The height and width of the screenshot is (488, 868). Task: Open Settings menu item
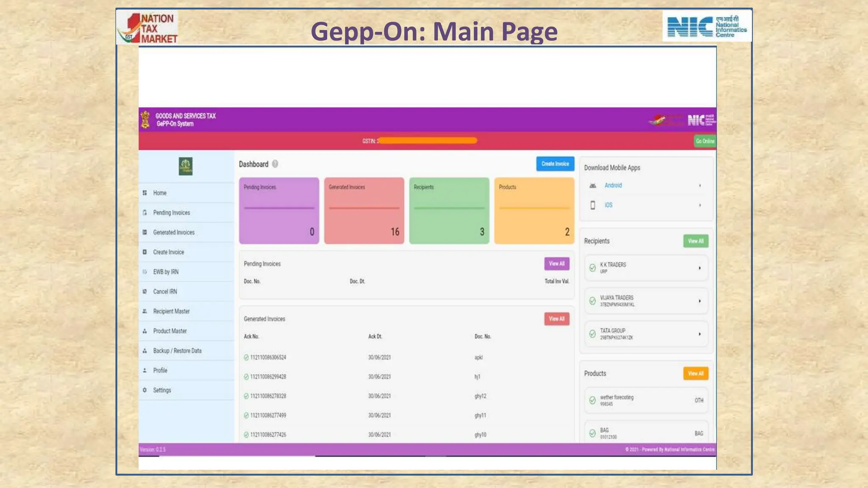click(186, 390)
